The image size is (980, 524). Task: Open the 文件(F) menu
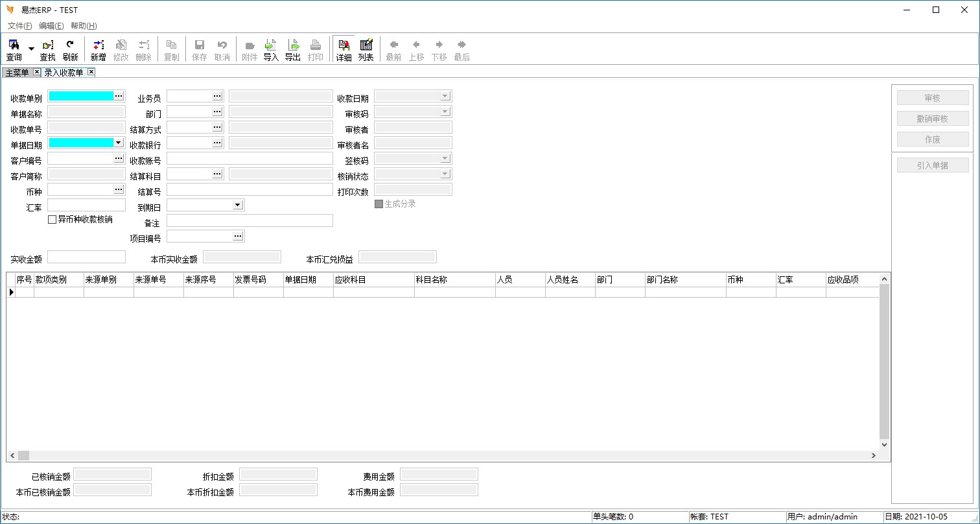(19, 26)
